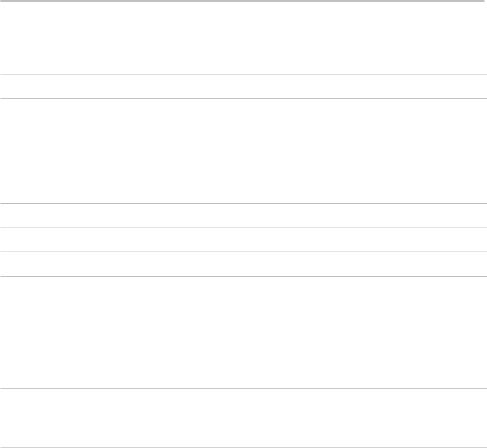Click the last of three consecutive narrow rows
The height and width of the screenshot is (448, 487).
(x=243, y=264)
